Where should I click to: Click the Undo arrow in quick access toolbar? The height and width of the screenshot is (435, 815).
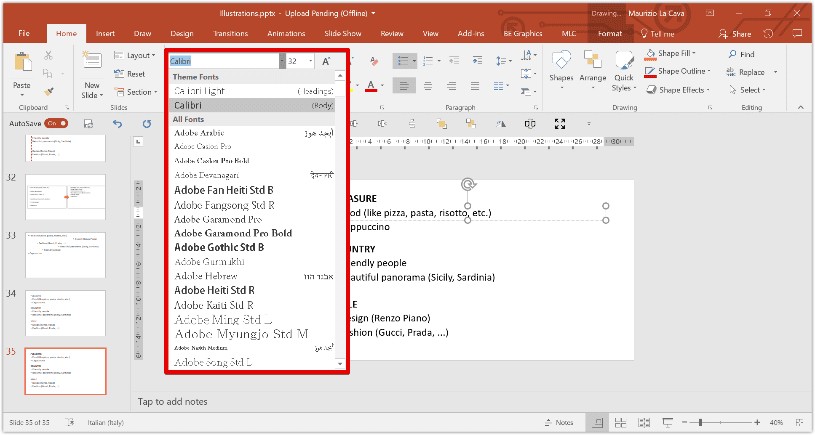117,124
